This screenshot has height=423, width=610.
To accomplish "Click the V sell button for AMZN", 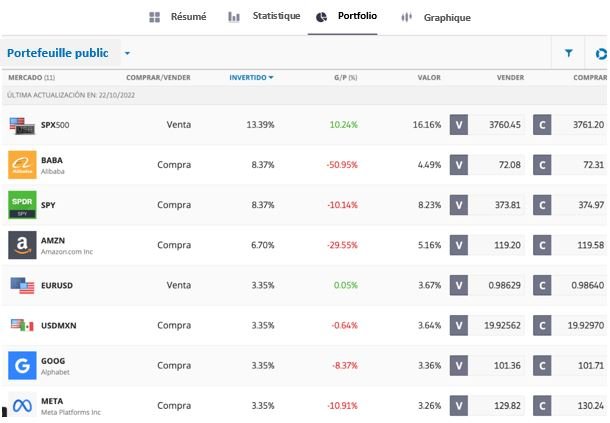I will click(459, 245).
